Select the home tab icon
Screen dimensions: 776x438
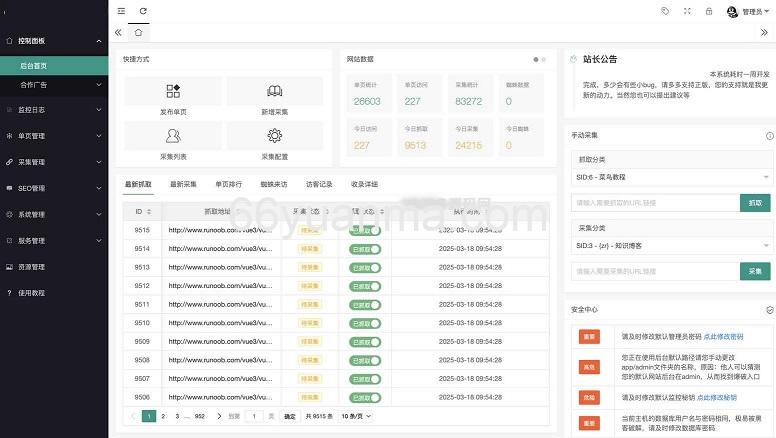coord(138,32)
